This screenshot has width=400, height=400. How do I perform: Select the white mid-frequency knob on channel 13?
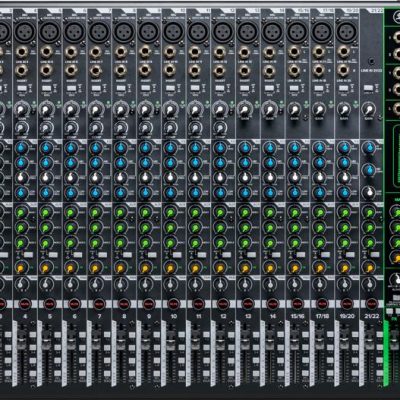click(244, 178)
